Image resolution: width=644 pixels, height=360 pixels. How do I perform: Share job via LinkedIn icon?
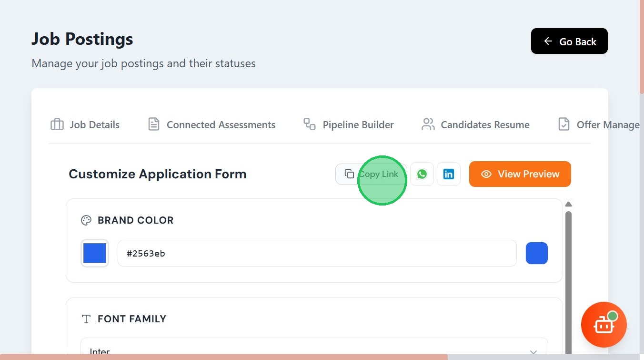tap(449, 174)
